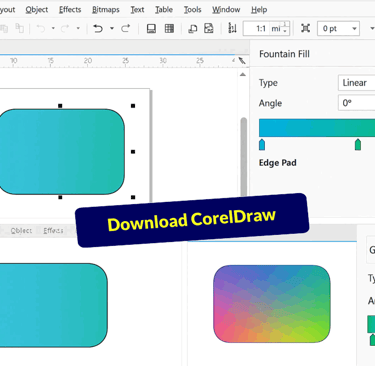Open dropdown next to the dimmed undo arrow
Image resolution: width=375 pixels, height=366 pixels.
coord(53,29)
